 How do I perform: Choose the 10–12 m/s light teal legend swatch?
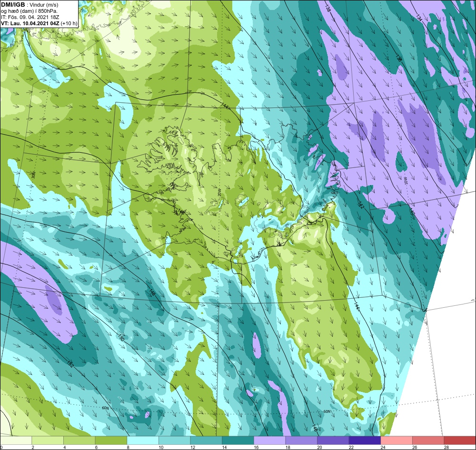point(175,440)
